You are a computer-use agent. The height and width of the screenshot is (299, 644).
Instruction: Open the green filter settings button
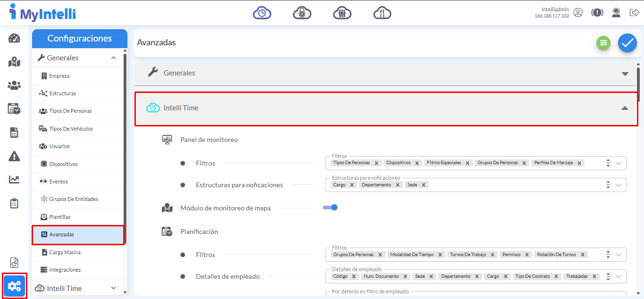(x=603, y=43)
